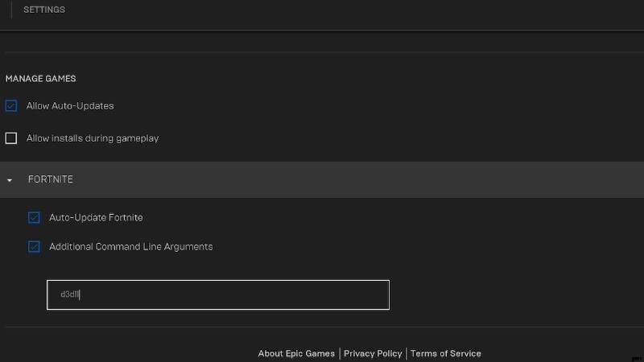644x362 pixels.
Task: Click the right end of arguments text box
Action: pos(378,294)
